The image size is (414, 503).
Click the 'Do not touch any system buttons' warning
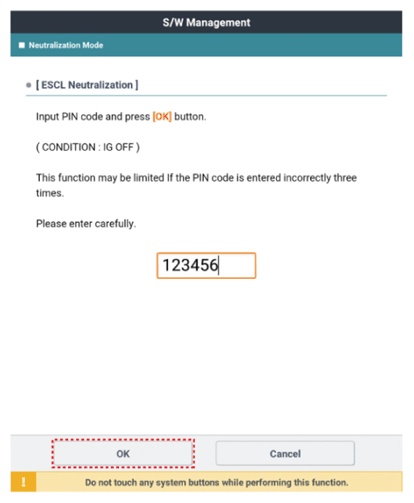tap(217, 482)
